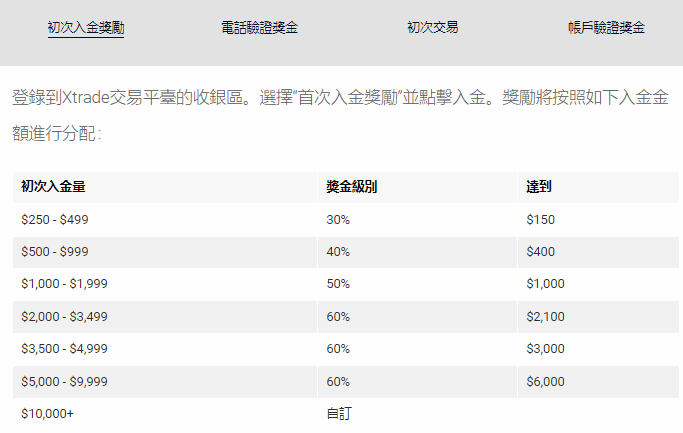The height and width of the screenshot is (433, 683).
Task: Select the $250 - $499 deposit row
Action: (x=345, y=220)
